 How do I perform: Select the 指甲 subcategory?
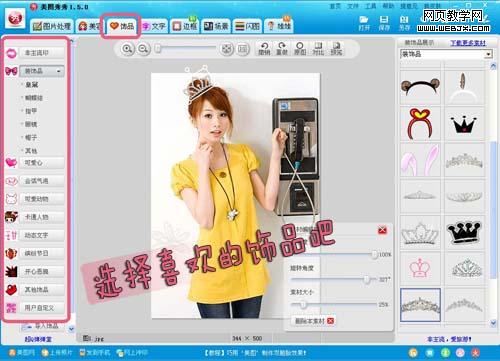click(x=31, y=111)
